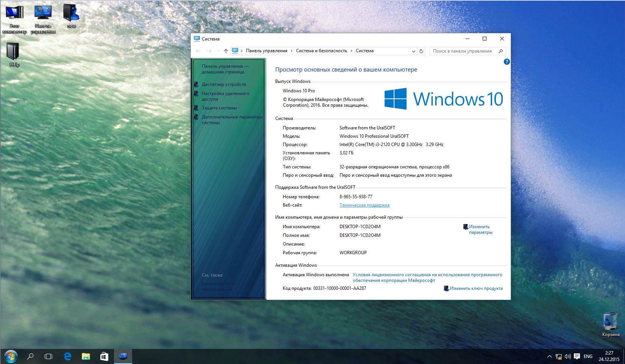Screen dimensions: 625x364
Task: Open the Панель управления desktop icon
Action: [43, 19]
